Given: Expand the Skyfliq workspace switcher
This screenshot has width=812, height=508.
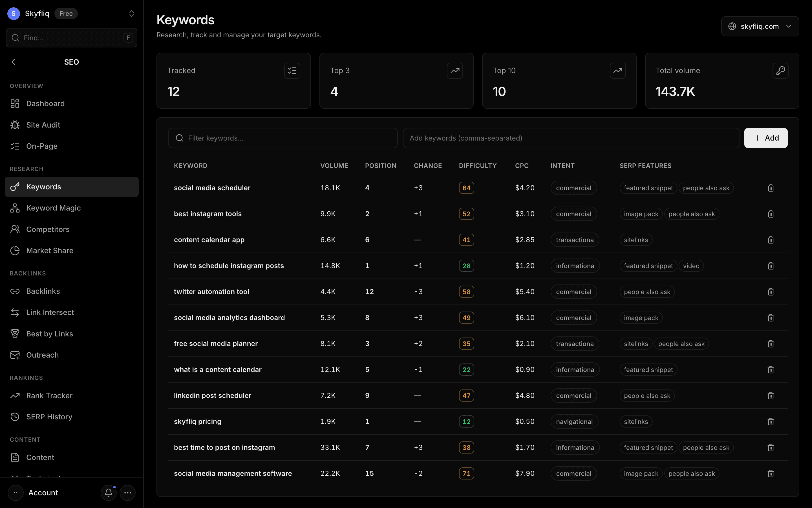Looking at the screenshot, I should click(x=132, y=14).
